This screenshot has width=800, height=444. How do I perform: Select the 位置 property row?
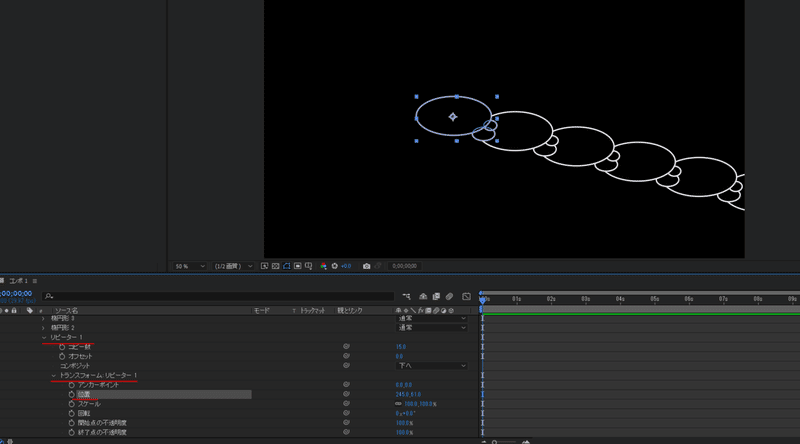click(164, 394)
